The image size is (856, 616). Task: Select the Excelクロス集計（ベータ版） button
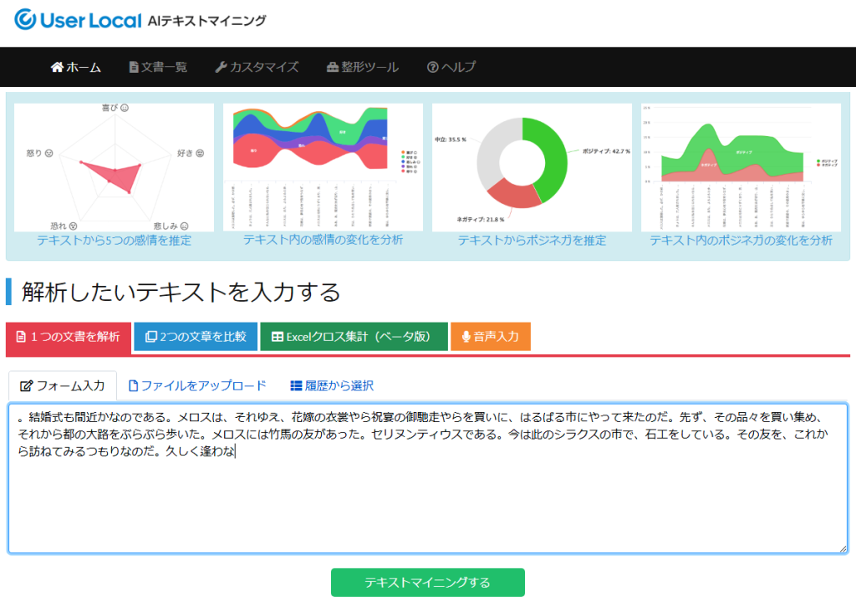[x=354, y=337]
